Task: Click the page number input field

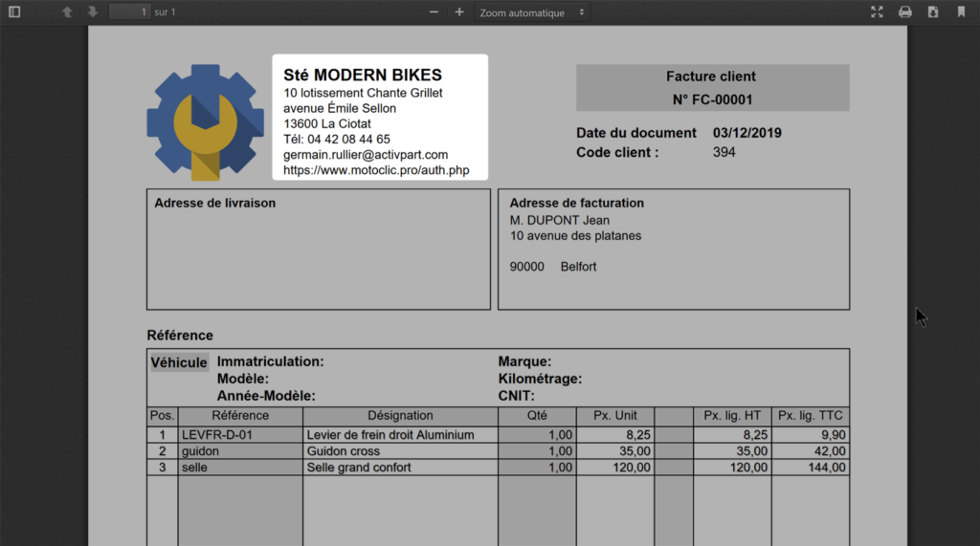Action: 129,12
